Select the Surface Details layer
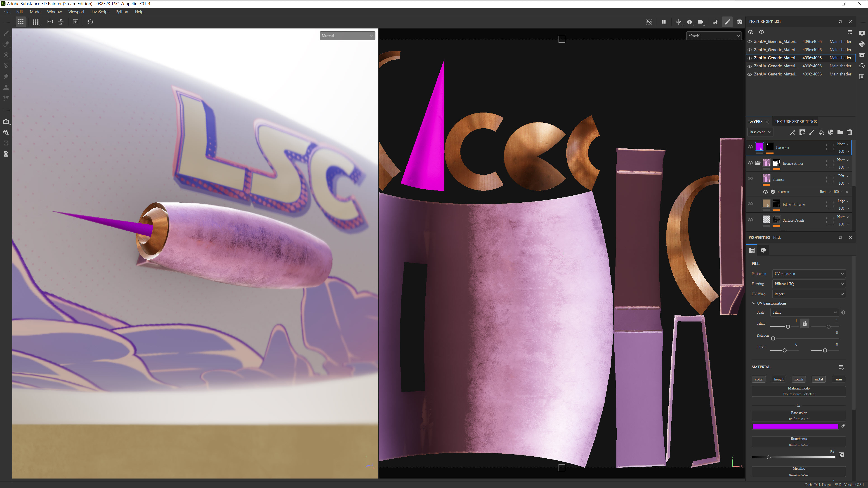This screenshot has height=488, width=868. point(793,220)
